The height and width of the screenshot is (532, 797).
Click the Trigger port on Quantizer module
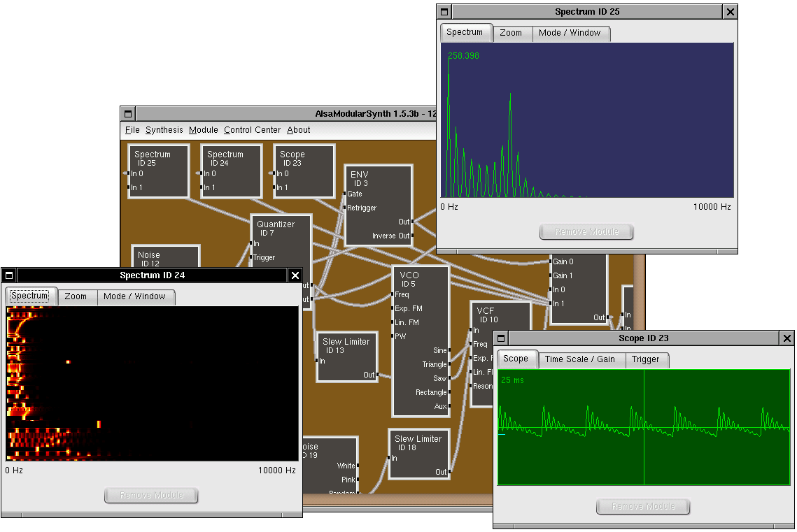(251, 257)
